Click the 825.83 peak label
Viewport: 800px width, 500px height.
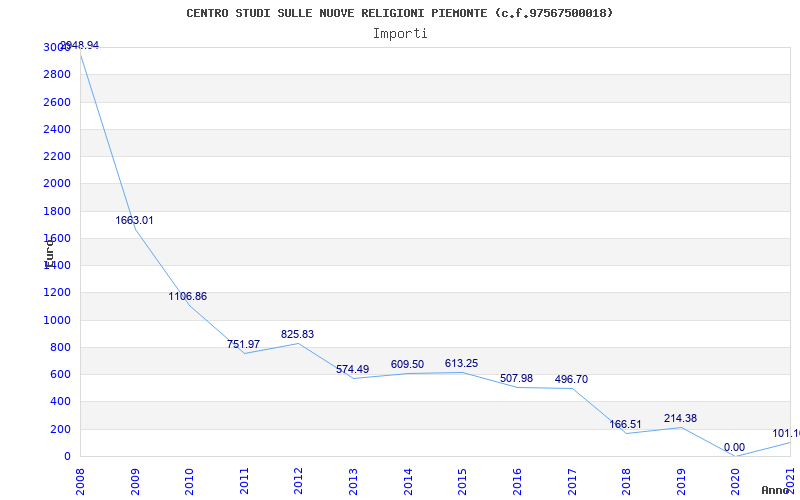297,334
